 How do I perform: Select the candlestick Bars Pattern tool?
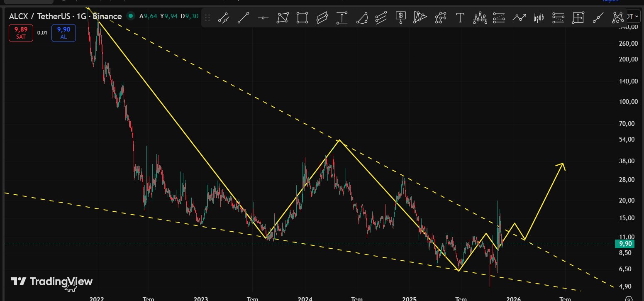pos(539,18)
